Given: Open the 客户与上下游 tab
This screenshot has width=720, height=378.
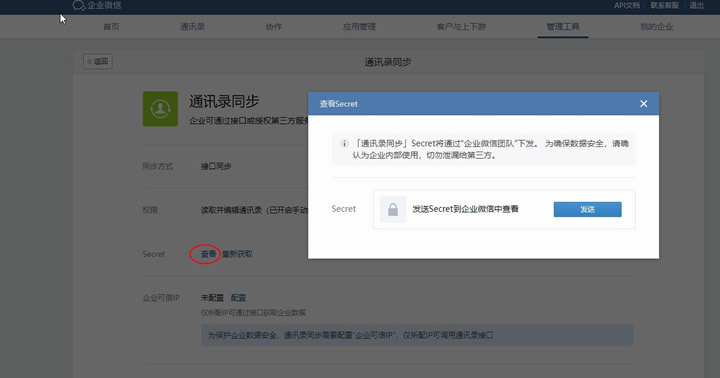Looking at the screenshot, I should coord(461,27).
